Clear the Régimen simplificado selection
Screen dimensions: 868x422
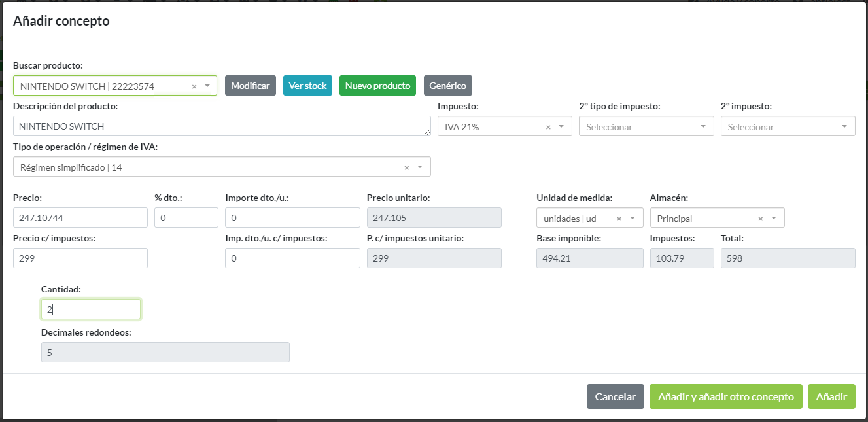406,167
